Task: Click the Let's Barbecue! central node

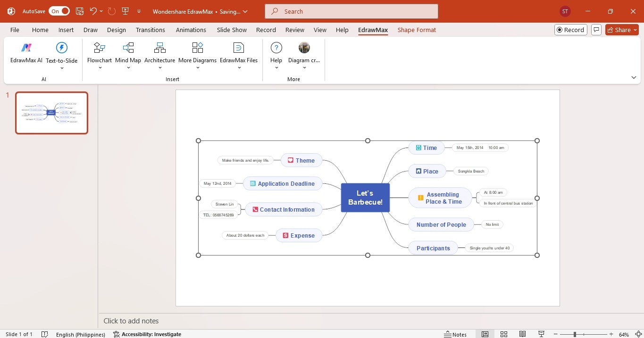Action: coord(365,198)
